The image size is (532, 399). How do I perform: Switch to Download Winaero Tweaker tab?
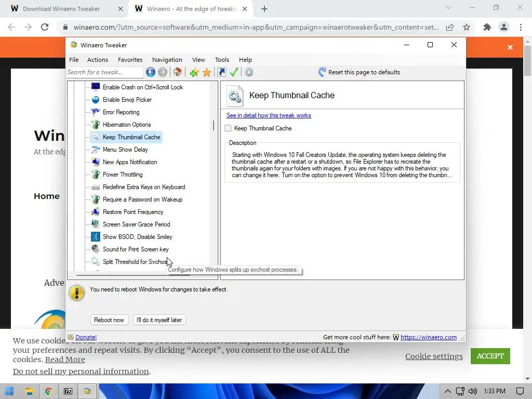[x=61, y=9]
